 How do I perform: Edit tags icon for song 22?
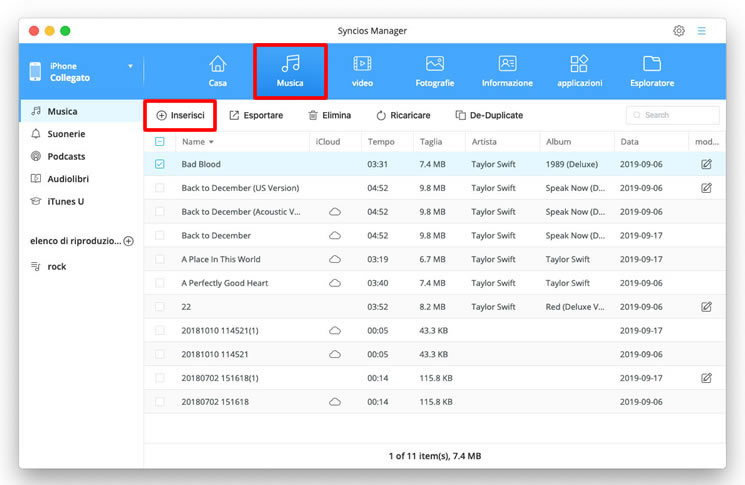click(x=706, y=306)
